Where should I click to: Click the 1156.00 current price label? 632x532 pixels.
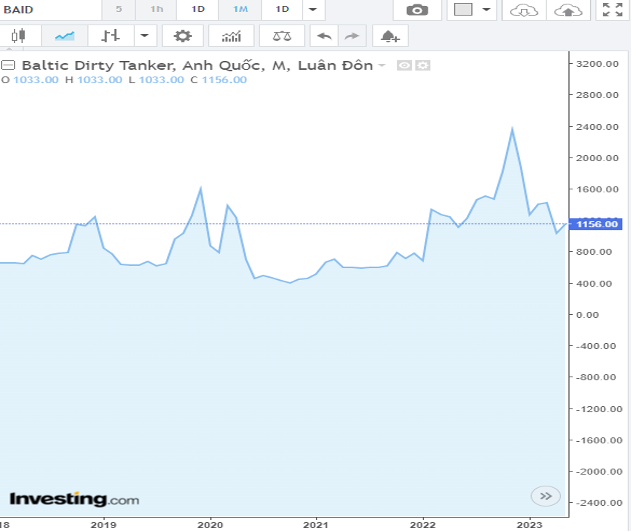pos(596,224)
